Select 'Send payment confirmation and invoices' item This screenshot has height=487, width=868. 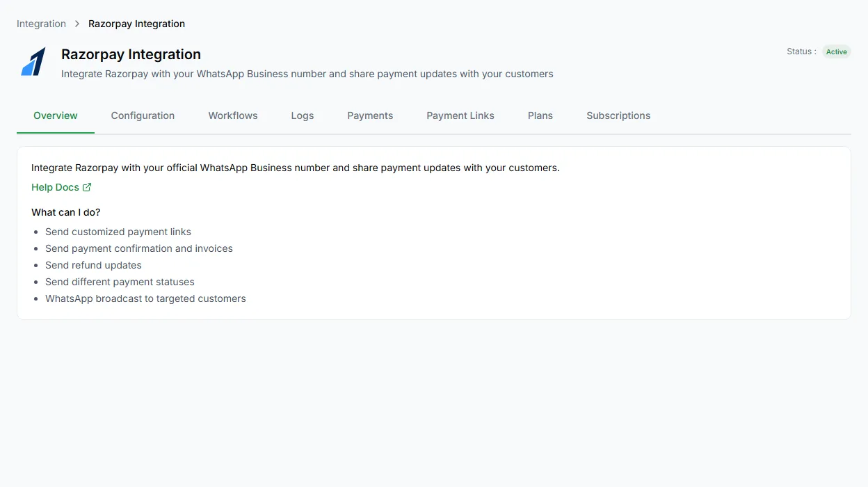pos(139,248)
